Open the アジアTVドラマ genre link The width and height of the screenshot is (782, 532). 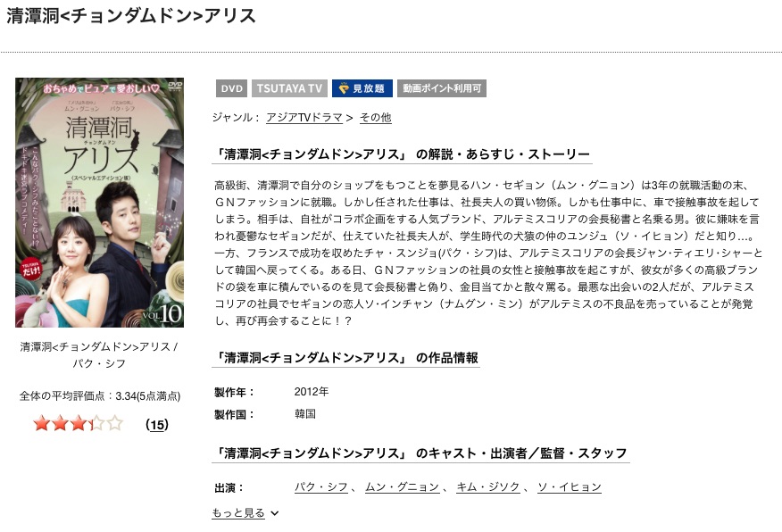[304, 118]
